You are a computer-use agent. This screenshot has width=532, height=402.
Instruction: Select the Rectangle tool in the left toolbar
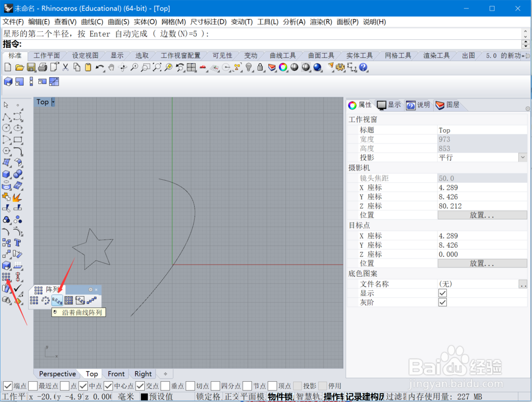tap(18, 140)
